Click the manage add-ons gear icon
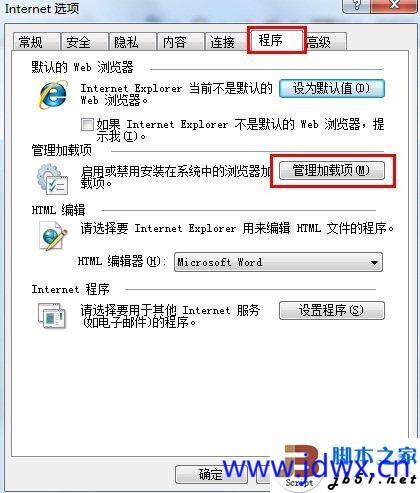This screenshot has width=420, height=493. coord(52,179)
